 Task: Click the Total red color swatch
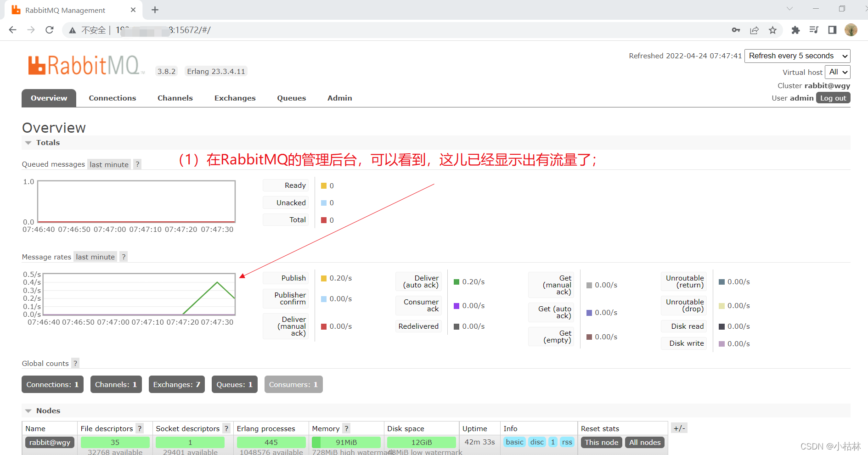pyautogui.click(x=324, y=220)
